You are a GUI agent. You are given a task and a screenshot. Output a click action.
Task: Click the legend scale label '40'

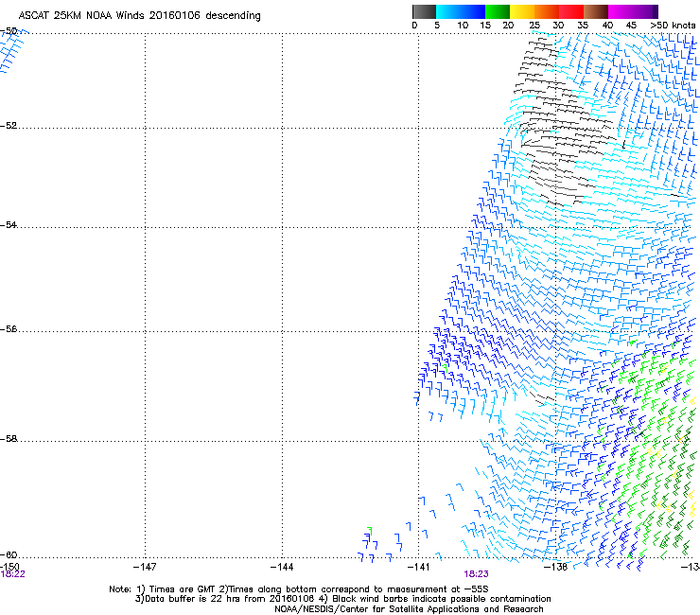click(x=607, y=26)
